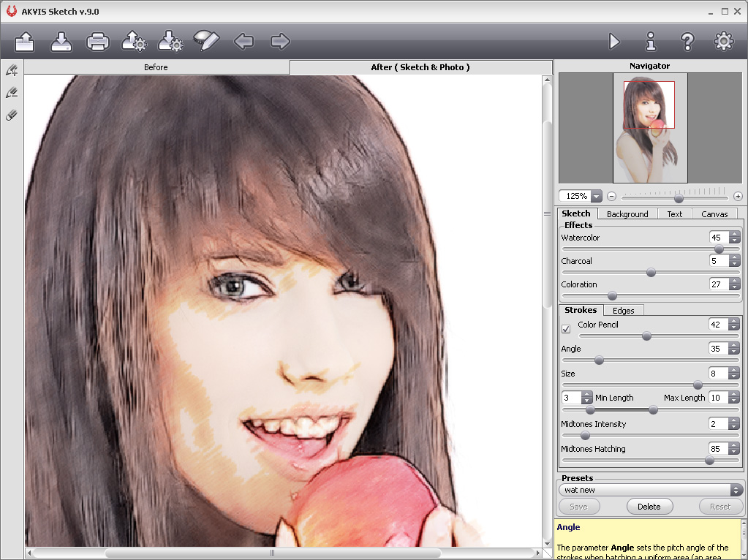Switch to the Edges tab
The image size is (748, 560).
pyautogui.click(x=624, y=310)
